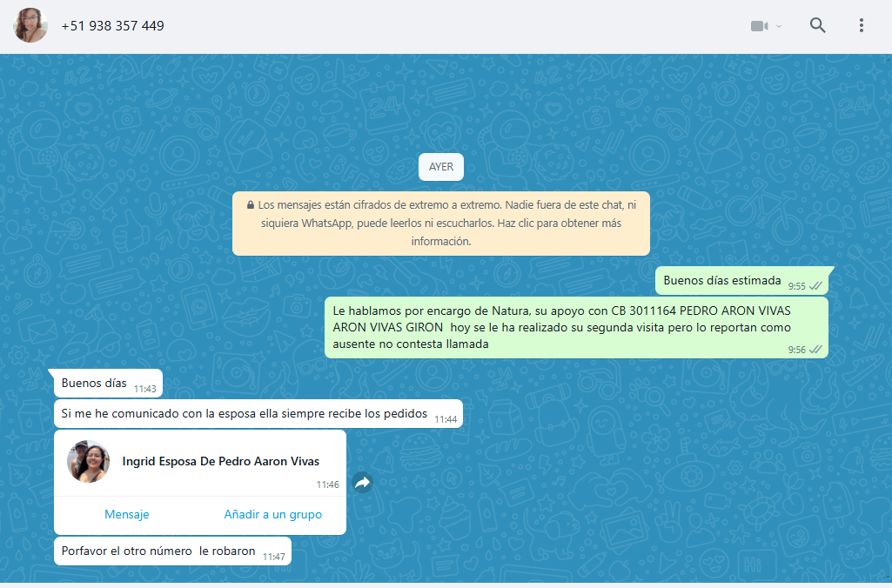Click the forward arrow beside contact card
The width and height of the screenshot is (892, 588).
tap(362, 483)
